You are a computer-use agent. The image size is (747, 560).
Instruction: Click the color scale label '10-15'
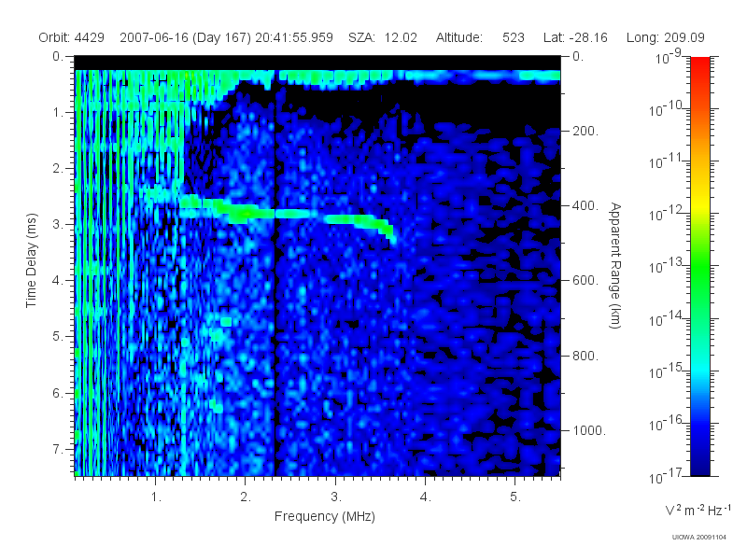tap(666, 371)
